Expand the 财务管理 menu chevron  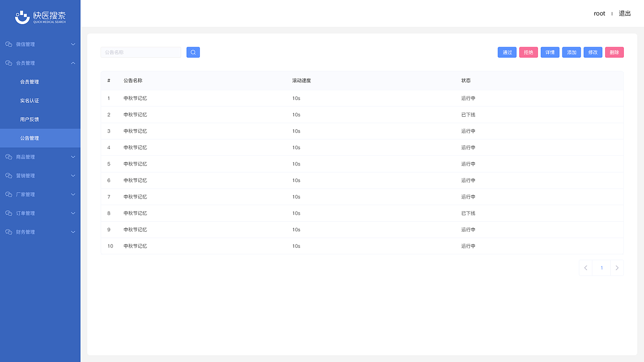[73, 232]
